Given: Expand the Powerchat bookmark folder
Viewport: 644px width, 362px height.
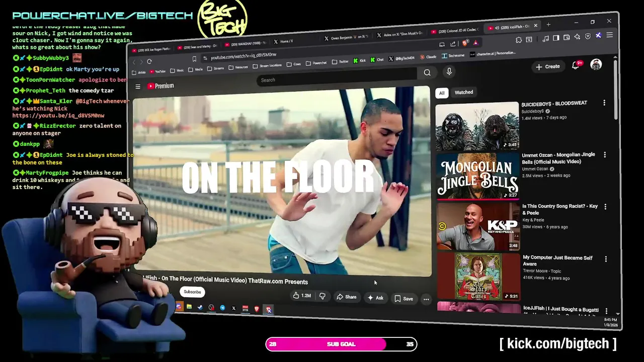Looking at the screenshot, I should (316, 63).
